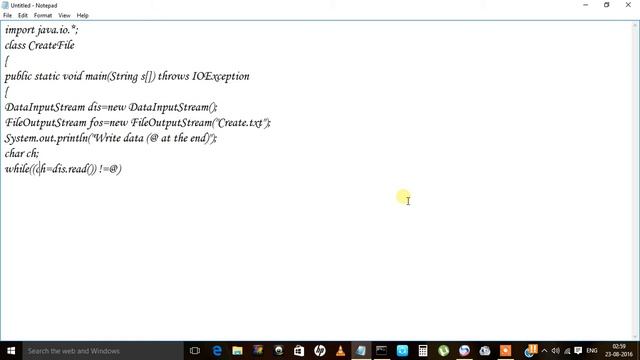Viewport: 640px width, 360px height.
Task: Click the "while((ch=dis.read())" line
Action: pyautogui.click(x=63, y=169)
